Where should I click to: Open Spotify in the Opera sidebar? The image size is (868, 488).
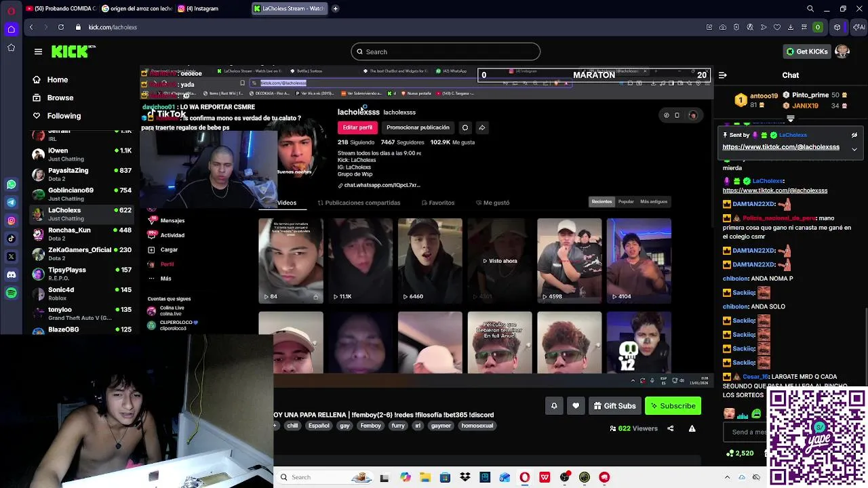(x=11, y=293)
